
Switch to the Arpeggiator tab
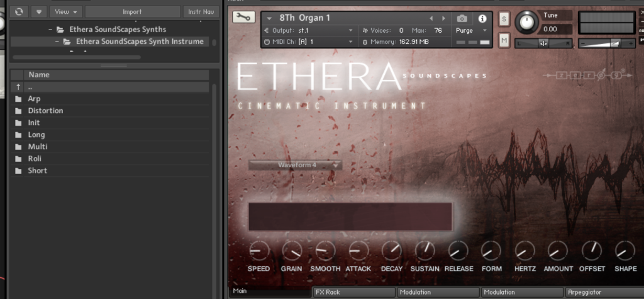604,292
